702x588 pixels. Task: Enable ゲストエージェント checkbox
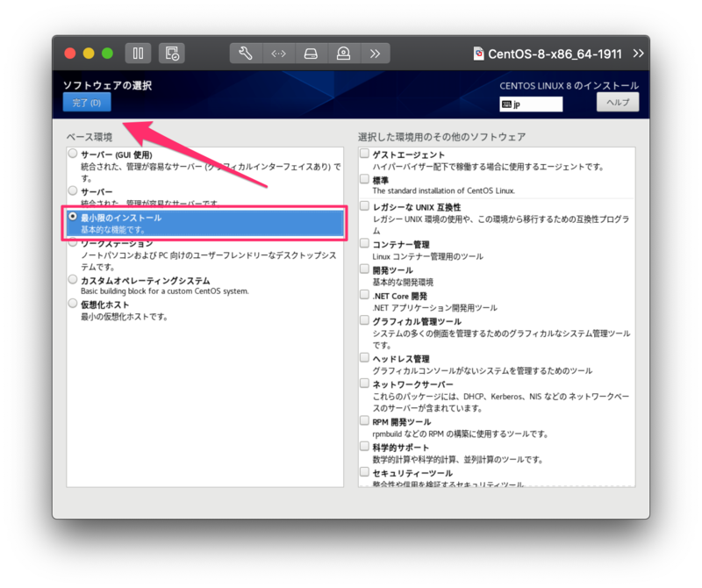(x=364, y=154)
